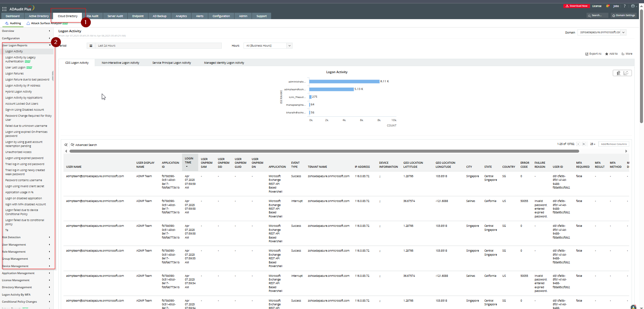The width and height of the screenshot is (644, 309).
Task: Go to next page of results
Action: pyautogui.click(x=578, y=144)
